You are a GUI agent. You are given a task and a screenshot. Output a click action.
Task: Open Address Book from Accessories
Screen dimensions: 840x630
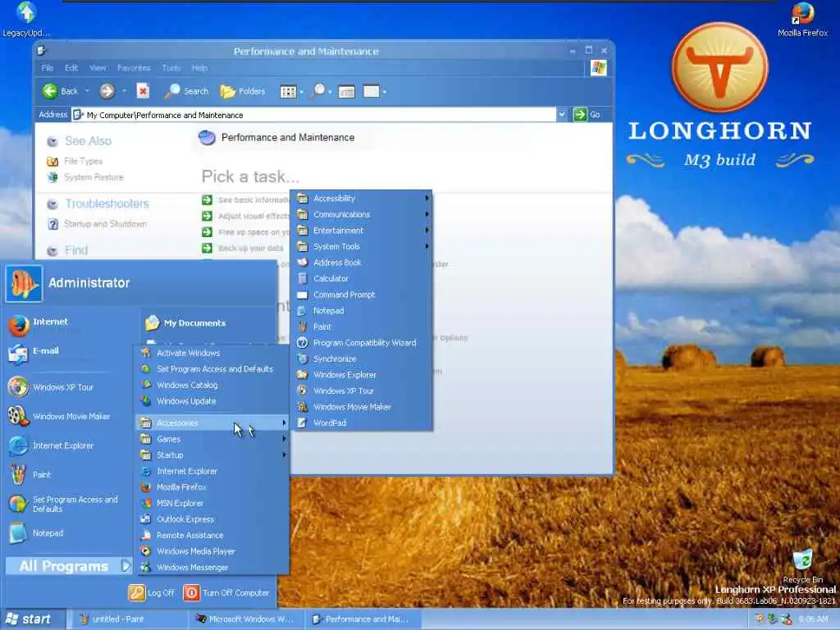[362, 262]
